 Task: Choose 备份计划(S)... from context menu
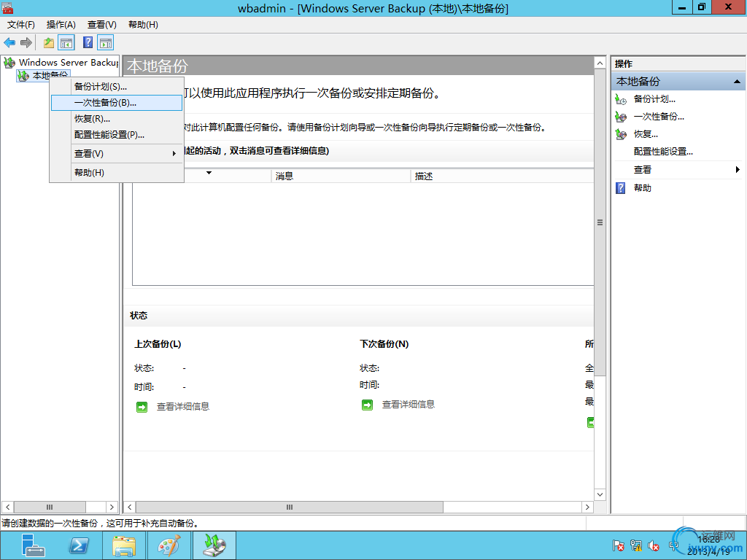(117, 87)
